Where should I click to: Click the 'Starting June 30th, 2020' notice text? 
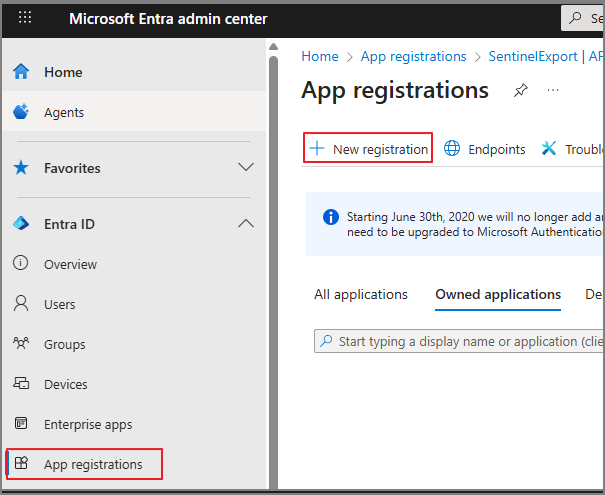coord(475,224)
